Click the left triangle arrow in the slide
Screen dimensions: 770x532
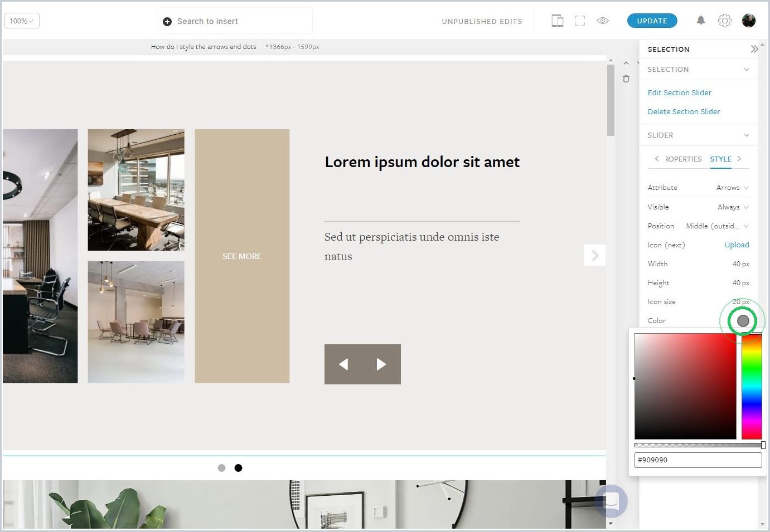[x=343, y=364]
